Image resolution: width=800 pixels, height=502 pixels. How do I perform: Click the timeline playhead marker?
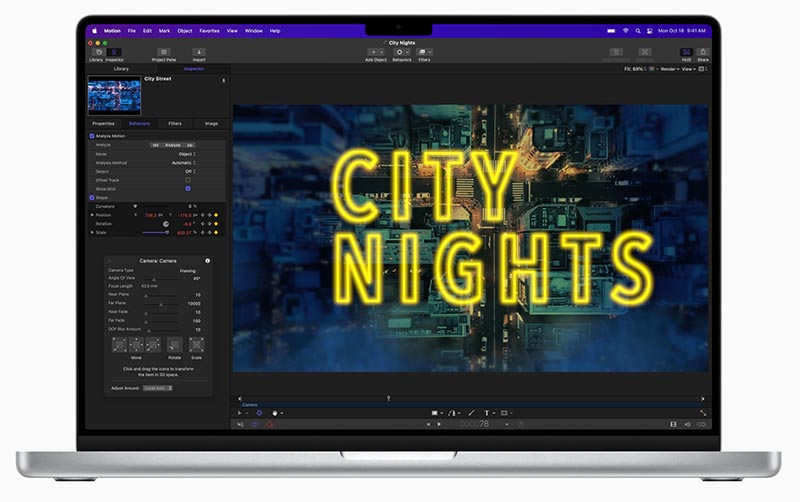pos(388,398)
